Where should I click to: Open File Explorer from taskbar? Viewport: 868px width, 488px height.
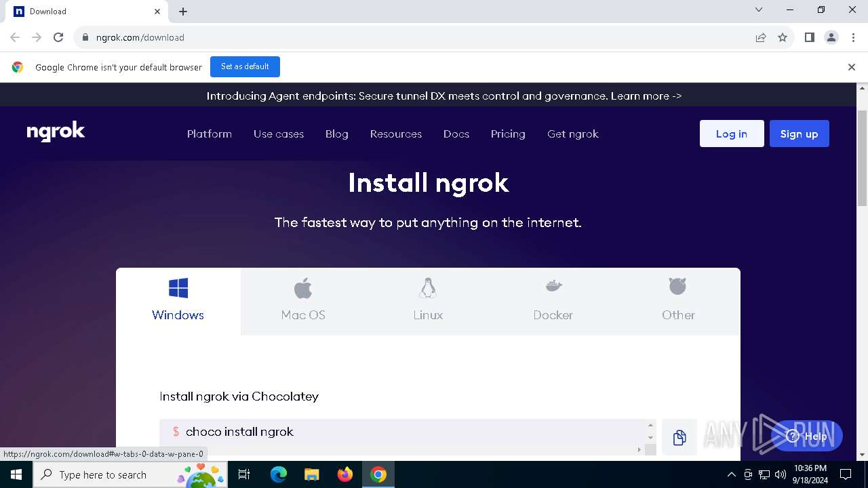pyautogui.click(x=311, y=474)
